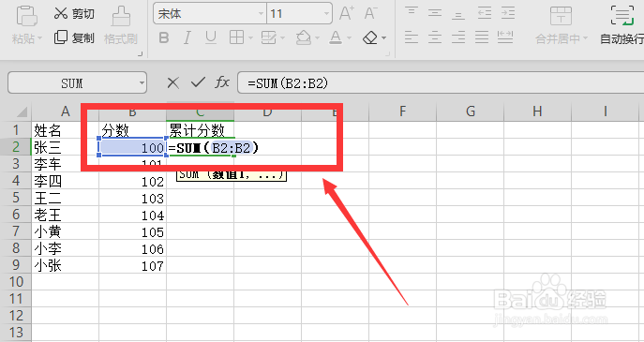Click the Borders icon
Screen dimensions: 644x342
click(x=236, y=37)
